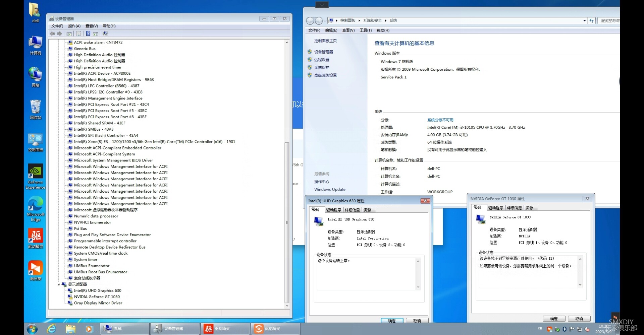Click 确定 in NVIDIA GeForce GT 1030 dialog
Viewport: 644px width, 335px height.
pos(554,319)
